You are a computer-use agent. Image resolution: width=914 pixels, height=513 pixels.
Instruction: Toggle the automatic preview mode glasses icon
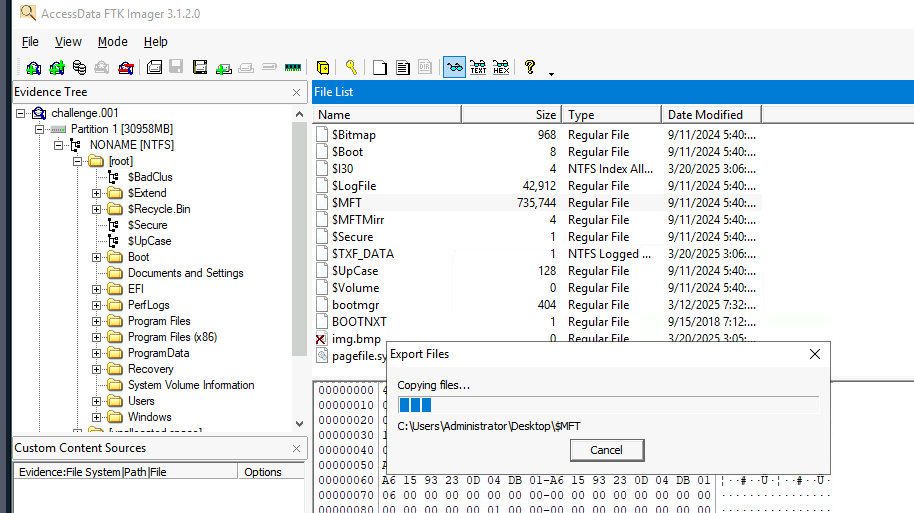click(x=454, y=68)
